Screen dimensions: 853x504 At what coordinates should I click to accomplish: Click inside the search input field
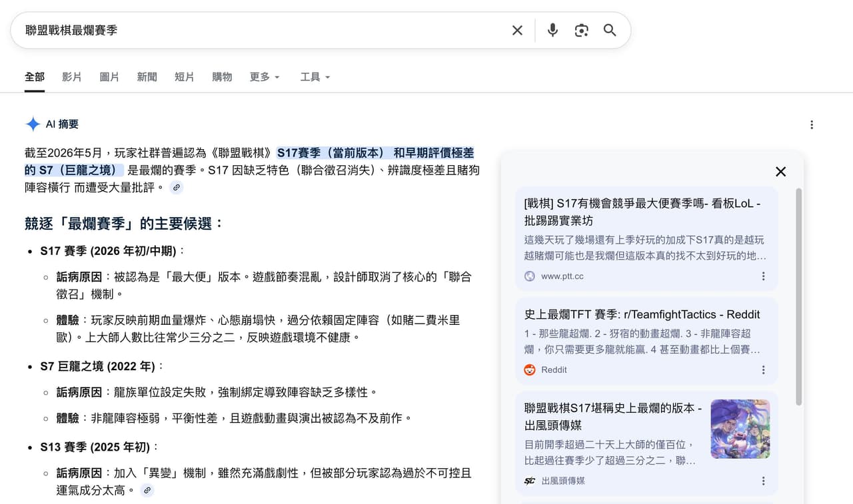(x=263, y=30)
